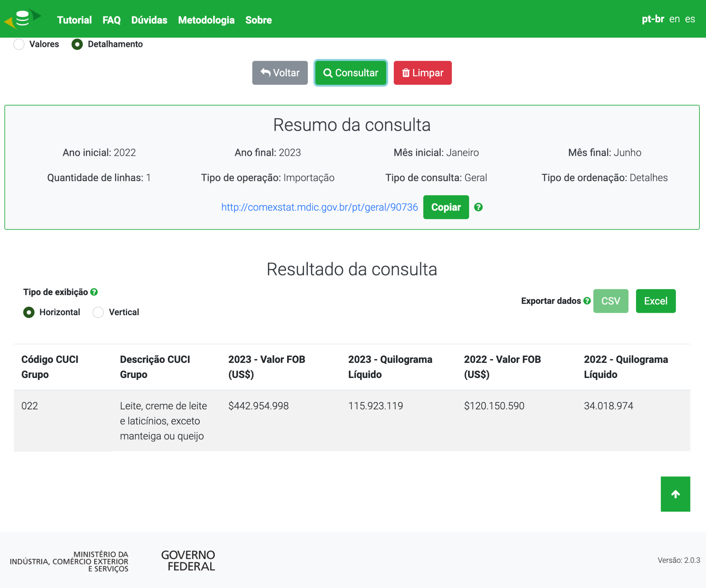
Task: Choose Vertical display type
Action: tap(98, 312)
